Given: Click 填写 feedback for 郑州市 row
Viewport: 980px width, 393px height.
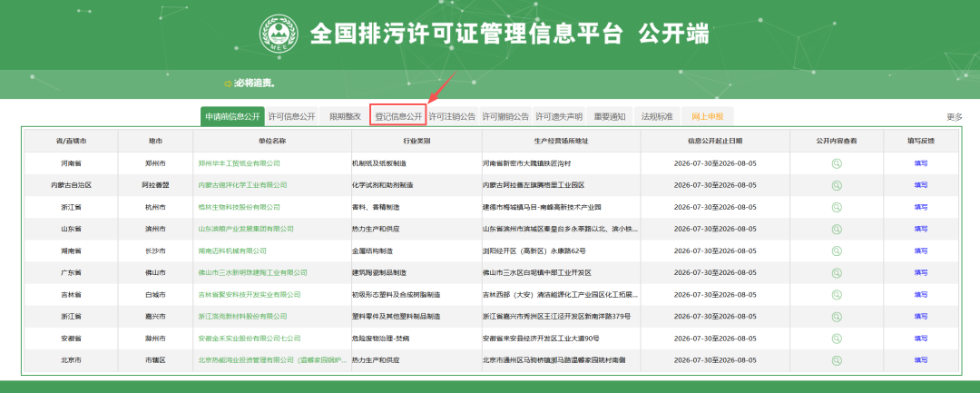Looking at the screenshot, I should click(x=921, y=163).
